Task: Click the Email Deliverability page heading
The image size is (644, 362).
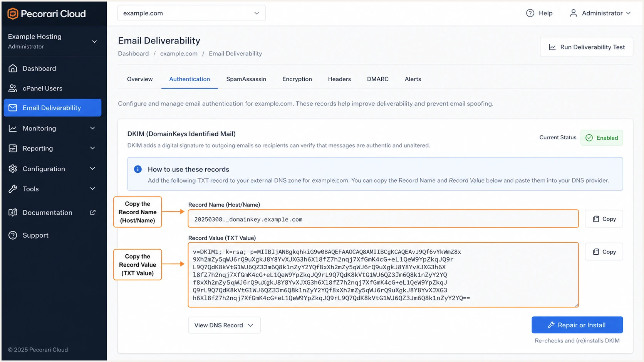Action: click(x=159, y=41)
